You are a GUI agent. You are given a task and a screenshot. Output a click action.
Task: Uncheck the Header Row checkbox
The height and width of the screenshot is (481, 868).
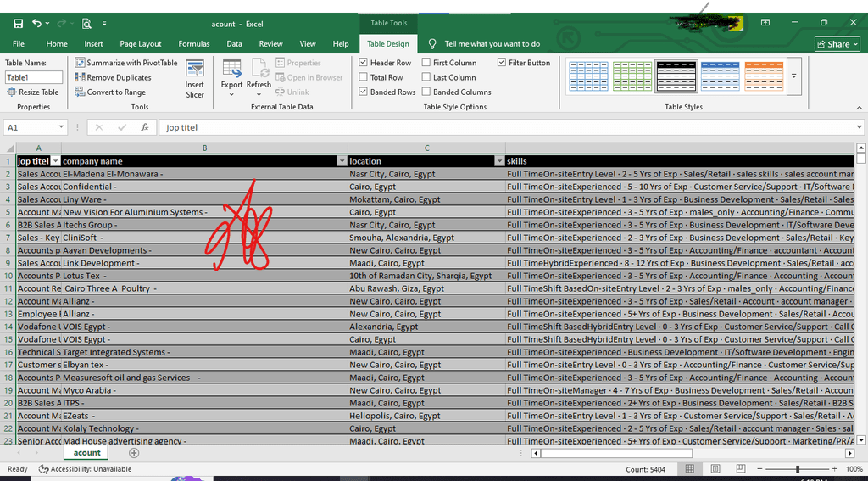tap(363, 63)
